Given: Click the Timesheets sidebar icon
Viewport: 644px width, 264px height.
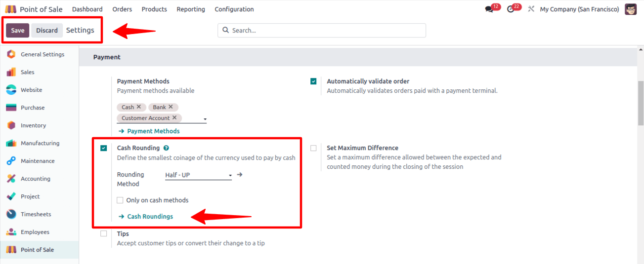Looking at the screenshot, I should click(11, 214).
